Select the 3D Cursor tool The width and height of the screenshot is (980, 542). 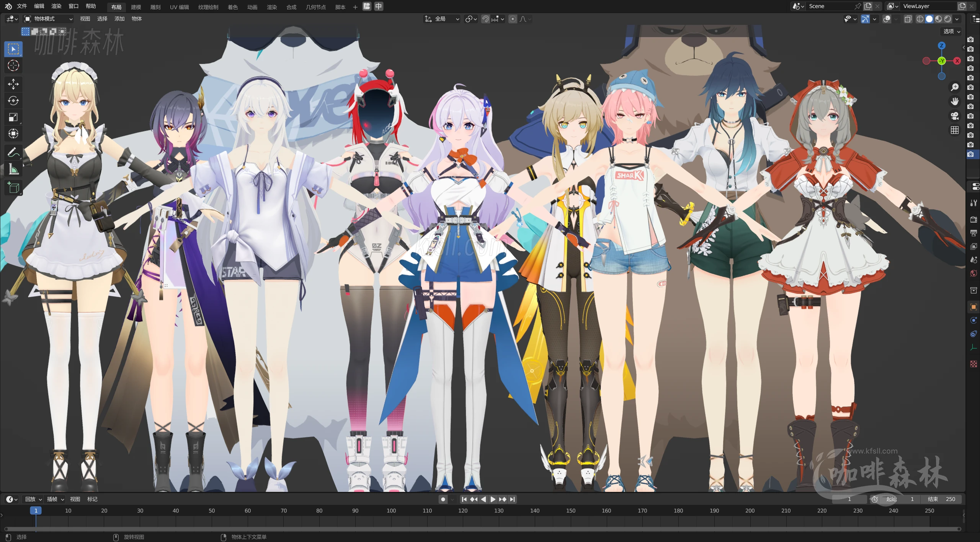coord(13,66)
